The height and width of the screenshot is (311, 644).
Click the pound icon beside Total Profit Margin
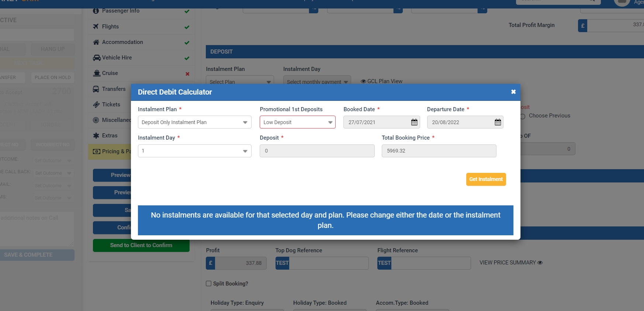pos(582,26)
